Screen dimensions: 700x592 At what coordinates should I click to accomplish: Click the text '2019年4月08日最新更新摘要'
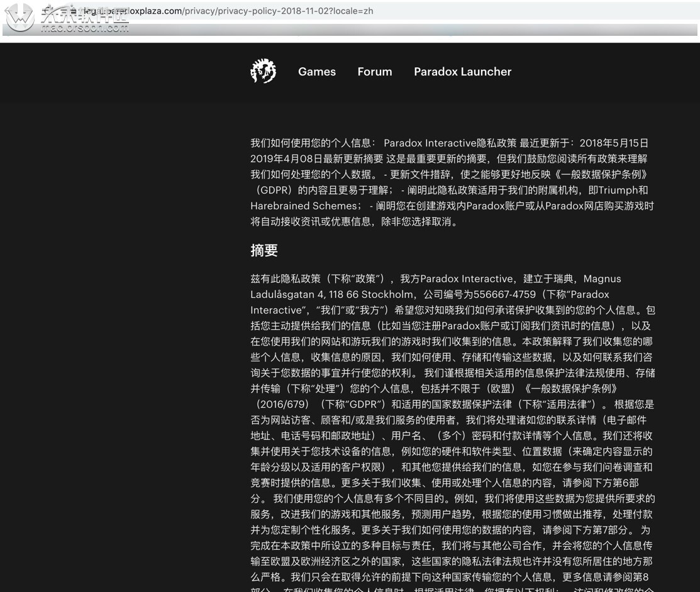(x=316, y=159)
